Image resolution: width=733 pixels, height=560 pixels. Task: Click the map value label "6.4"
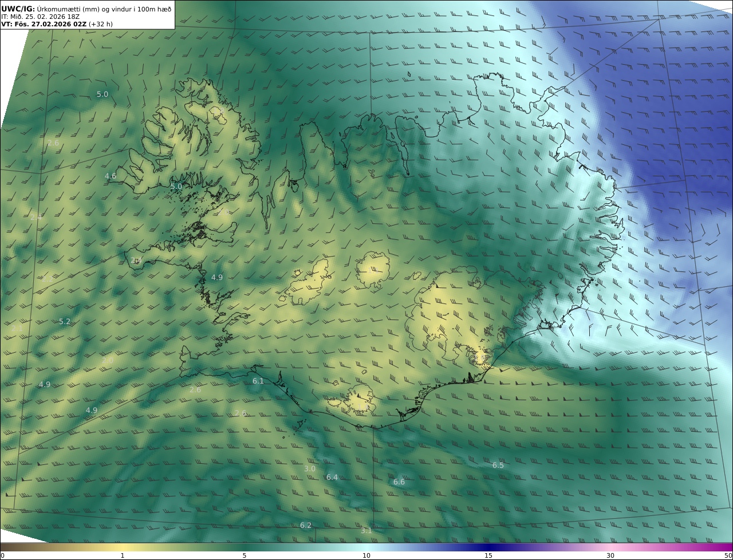[332, 478]
